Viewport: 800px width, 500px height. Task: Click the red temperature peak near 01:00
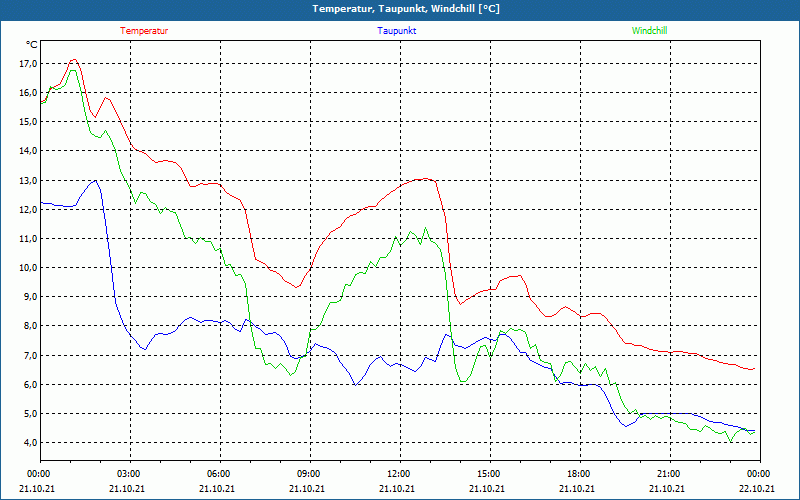point(74,60)
